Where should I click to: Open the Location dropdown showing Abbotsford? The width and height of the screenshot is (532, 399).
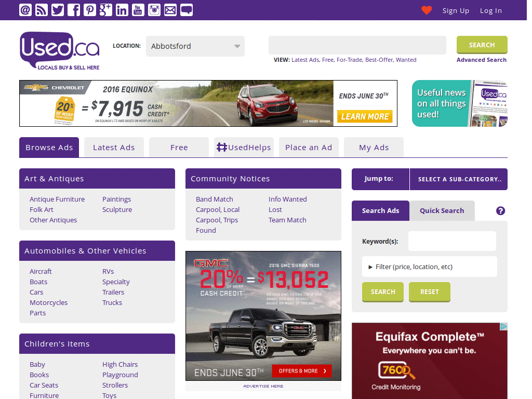click(195, 46)
